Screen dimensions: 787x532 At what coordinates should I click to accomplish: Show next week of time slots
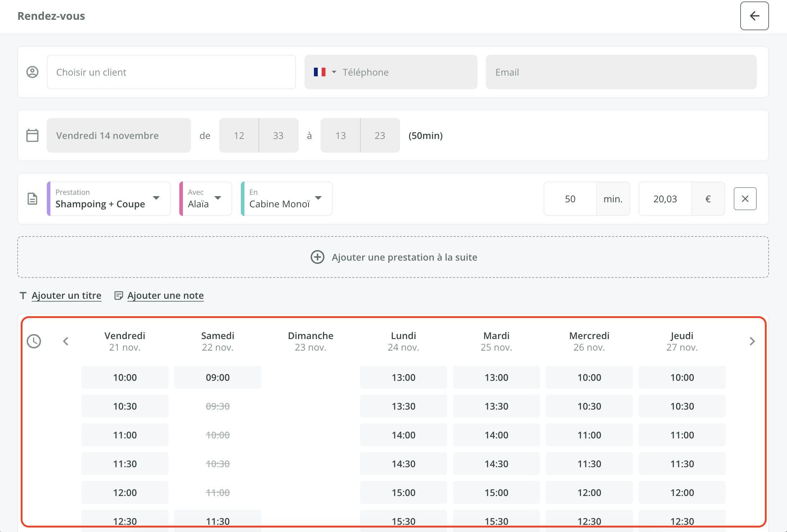click(x=752, y=341)
